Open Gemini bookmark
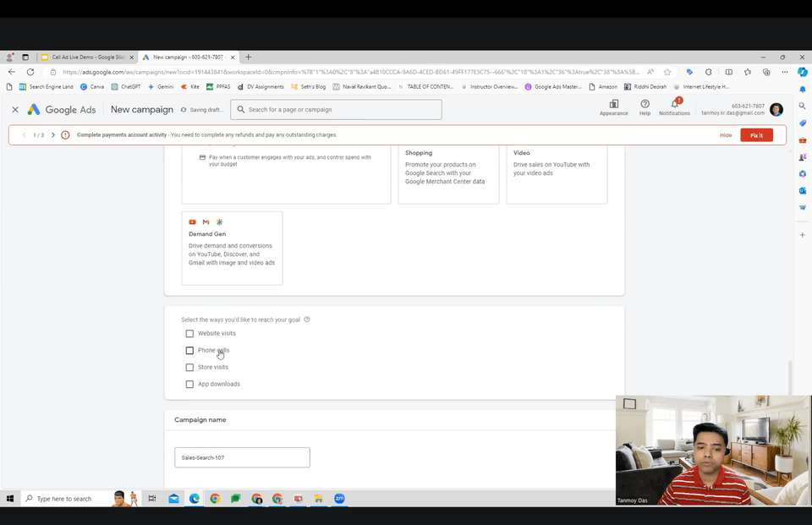Viewport: 812px width, 525px height. 161,87
